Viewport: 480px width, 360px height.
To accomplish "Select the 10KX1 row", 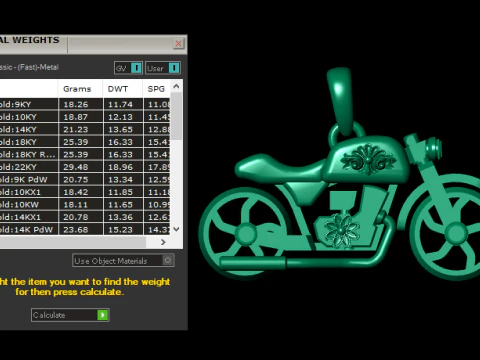I will tap(85, 192).
